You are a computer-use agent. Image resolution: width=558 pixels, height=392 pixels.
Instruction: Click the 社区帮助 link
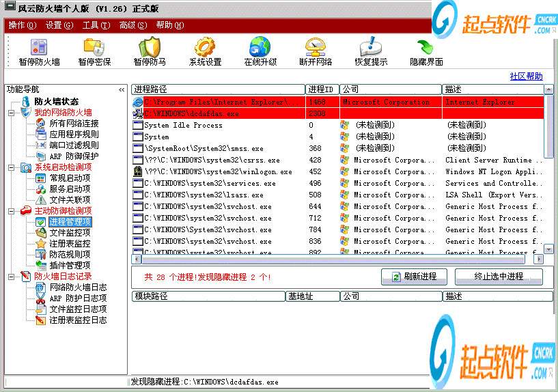(x=526, y=76)
